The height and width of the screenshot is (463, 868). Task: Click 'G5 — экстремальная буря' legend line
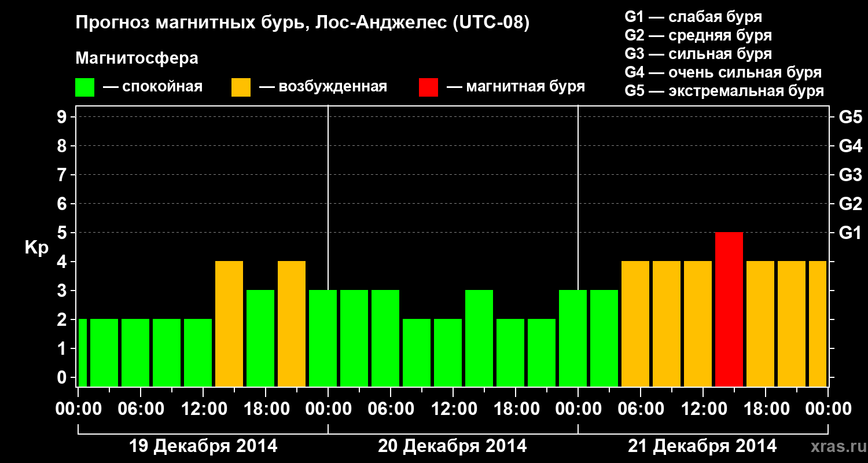pyautogui.click(x=724, y=91)
